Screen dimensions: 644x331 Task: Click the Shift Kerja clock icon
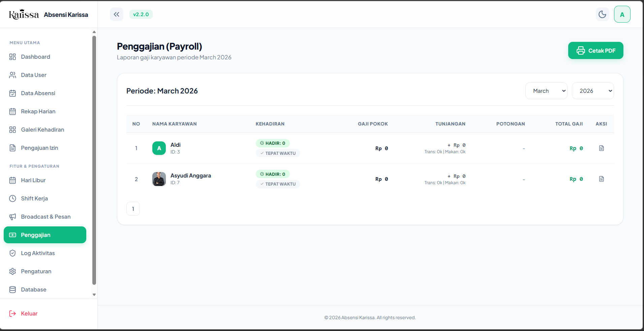(x=12, y=198)
